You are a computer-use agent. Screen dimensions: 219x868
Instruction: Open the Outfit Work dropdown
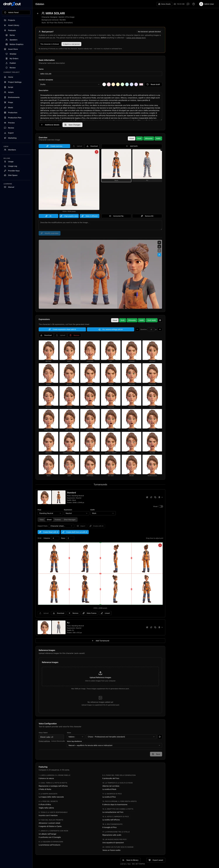tap(103, 513)
